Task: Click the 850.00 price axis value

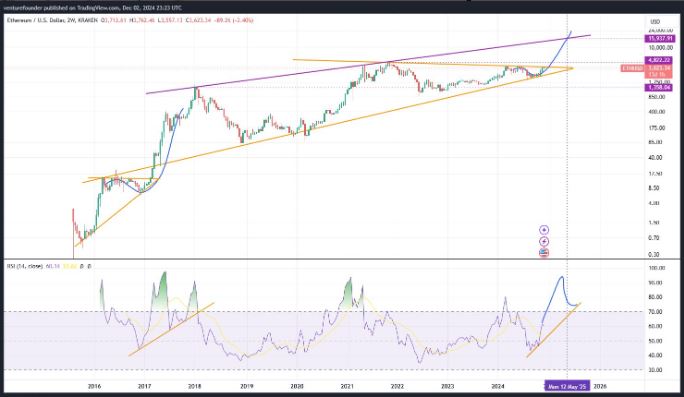Action: pos(658,96)
